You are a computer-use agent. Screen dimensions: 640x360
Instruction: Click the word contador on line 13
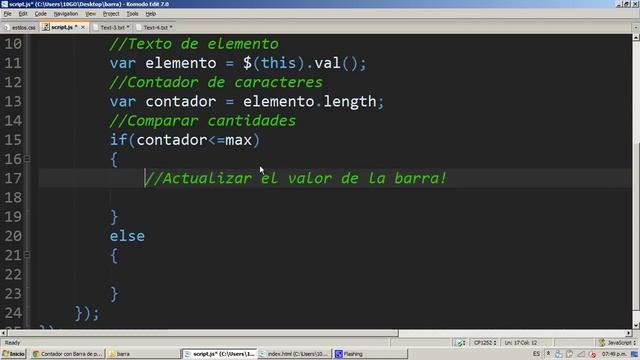(180, 102)
